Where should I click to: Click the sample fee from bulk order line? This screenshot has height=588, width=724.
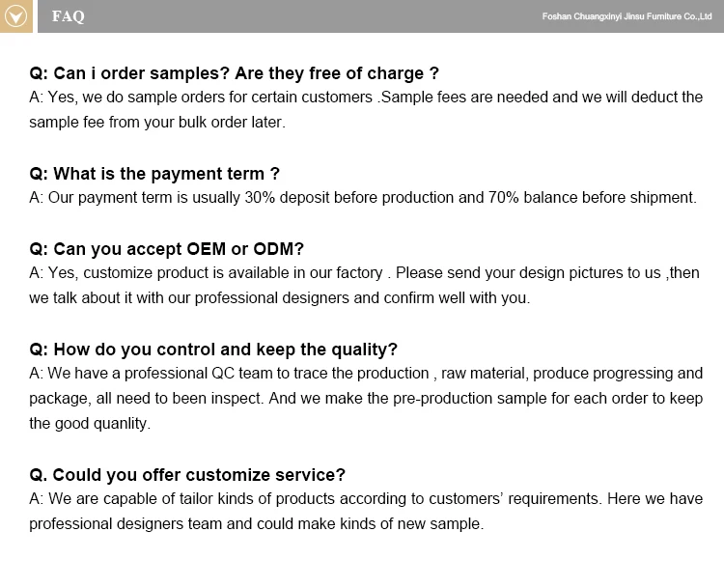pos(157,123)
